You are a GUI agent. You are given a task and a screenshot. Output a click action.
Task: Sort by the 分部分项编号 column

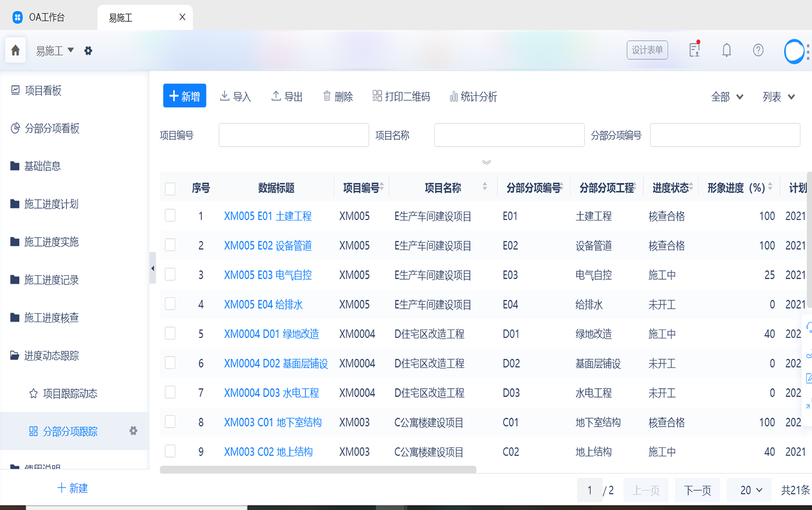pos(562,186)
